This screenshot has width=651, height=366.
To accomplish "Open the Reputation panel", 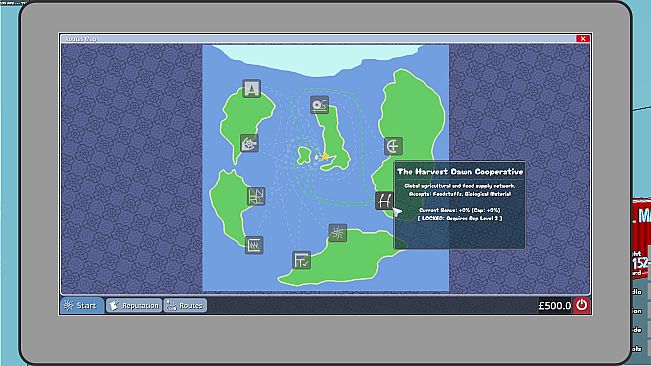I will pyautogui.click(x=134, y=305).
